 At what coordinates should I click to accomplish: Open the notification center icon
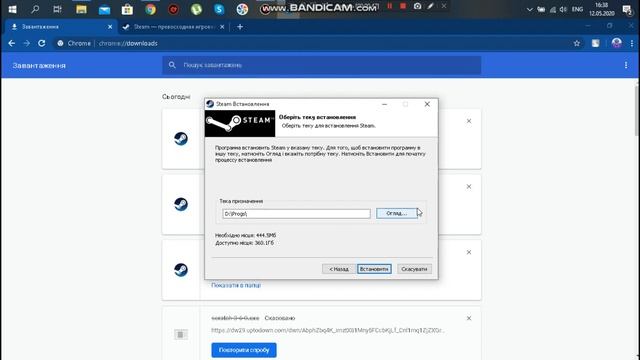coord(627,10)
